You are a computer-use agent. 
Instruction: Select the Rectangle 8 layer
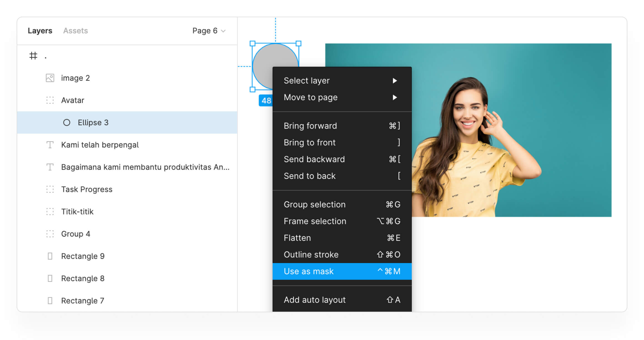(x=83, y=278)
